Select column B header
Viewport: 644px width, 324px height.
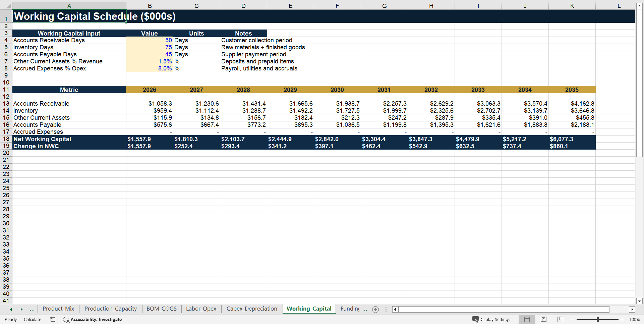click(150, 6)
